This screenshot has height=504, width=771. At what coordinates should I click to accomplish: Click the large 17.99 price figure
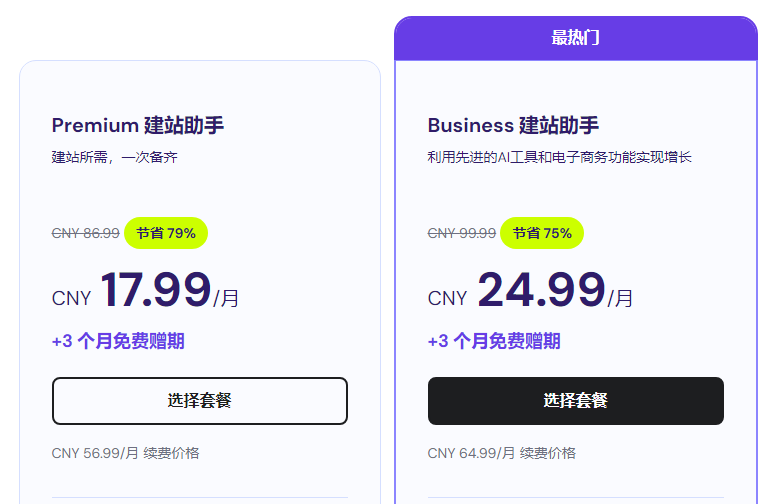pyautogui.click(x=155, y=290)
